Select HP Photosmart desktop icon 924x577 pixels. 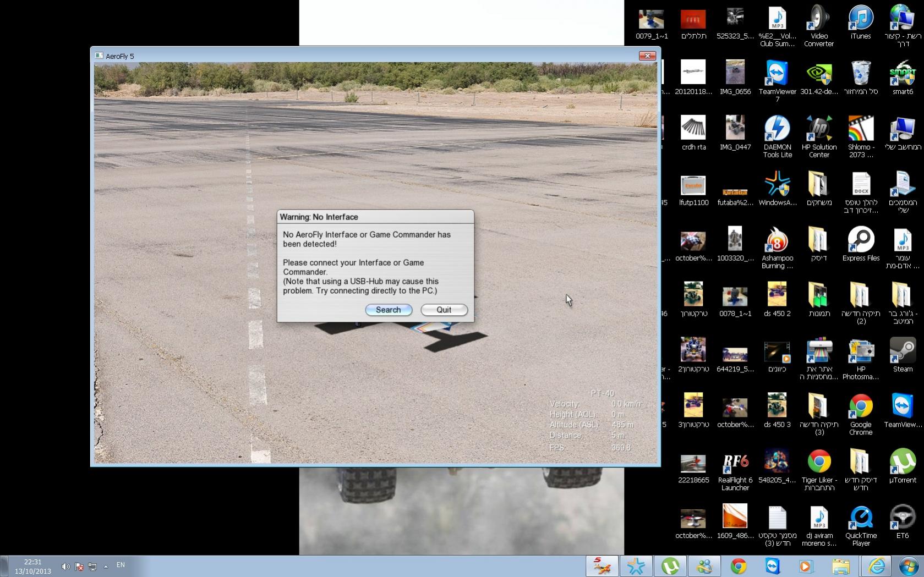point(861,359)
